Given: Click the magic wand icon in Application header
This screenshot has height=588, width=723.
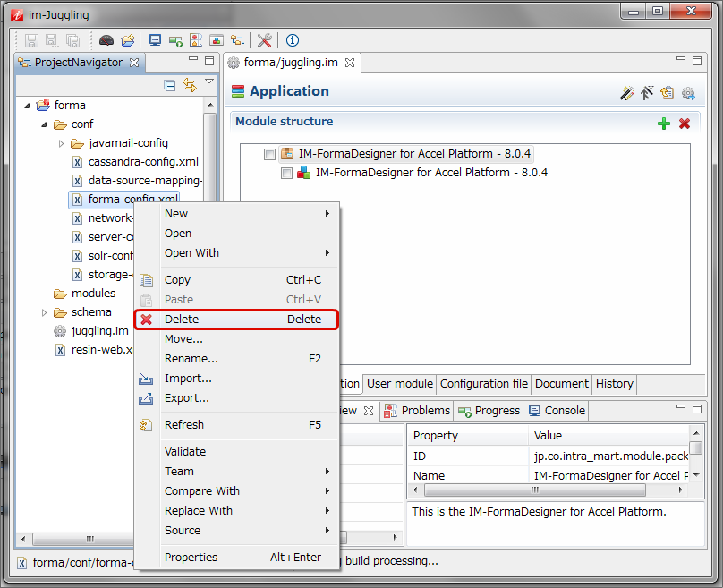Looking at the screenshot, I should 626,93.
